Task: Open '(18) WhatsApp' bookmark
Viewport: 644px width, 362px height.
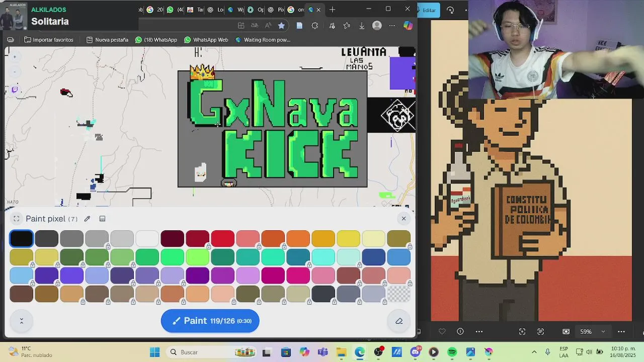Action: (156, 40)
